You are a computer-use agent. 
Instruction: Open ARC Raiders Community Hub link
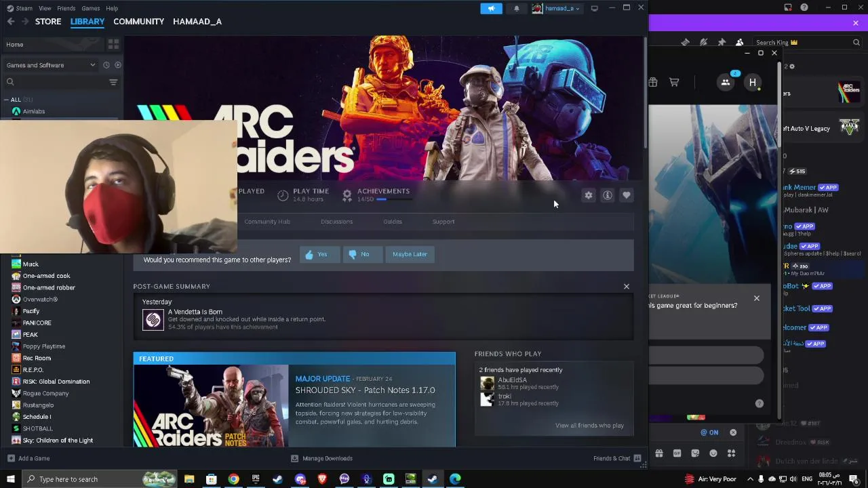[267, 222]
